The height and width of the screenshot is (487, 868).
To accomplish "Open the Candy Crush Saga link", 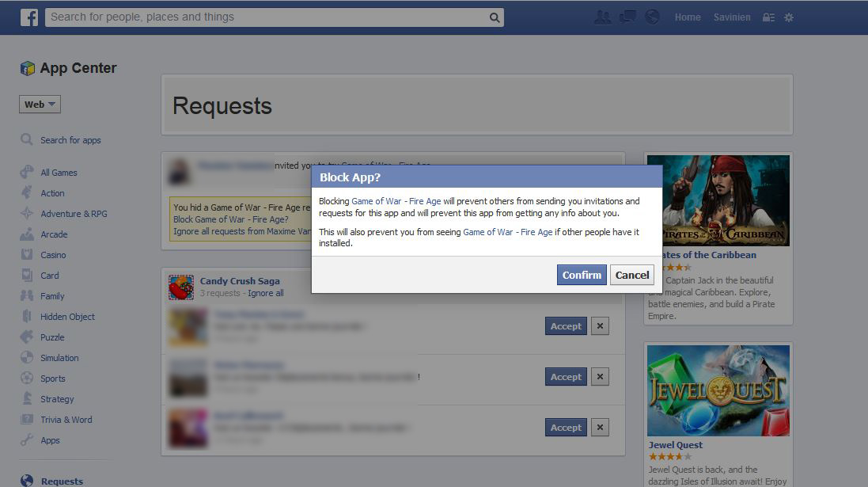I will click(x=240, y=281).
